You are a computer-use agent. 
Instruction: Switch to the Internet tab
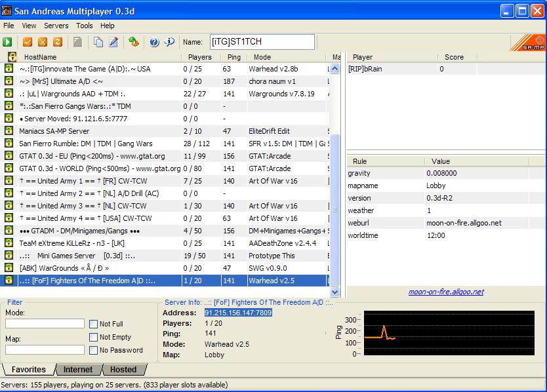[x=78, y=370]
